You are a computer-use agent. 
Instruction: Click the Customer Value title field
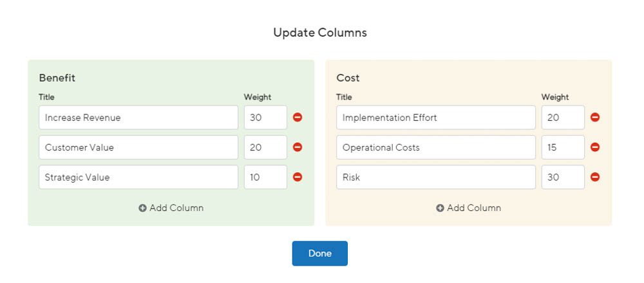coord(138,147)
